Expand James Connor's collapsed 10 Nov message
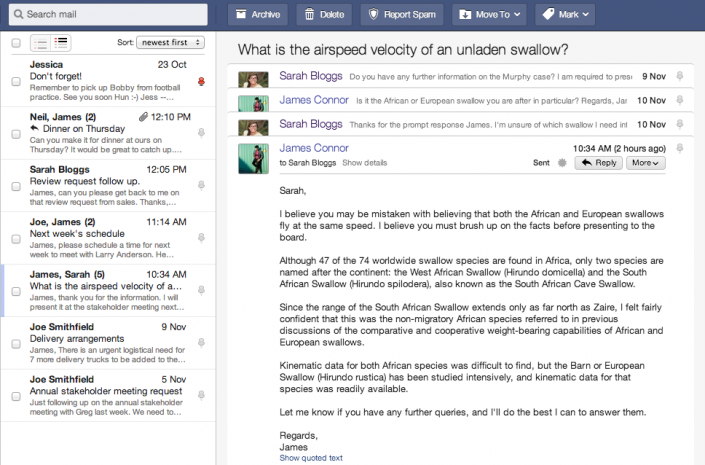The image size is (705, 465). 460,100
